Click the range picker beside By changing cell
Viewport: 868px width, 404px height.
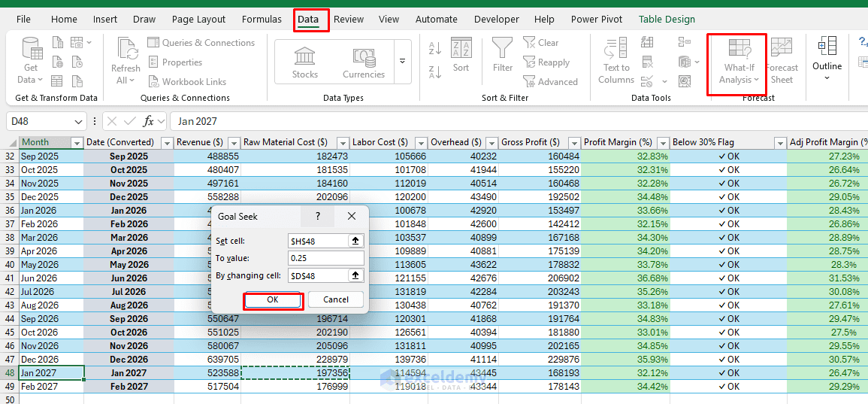tap(355, 275)
